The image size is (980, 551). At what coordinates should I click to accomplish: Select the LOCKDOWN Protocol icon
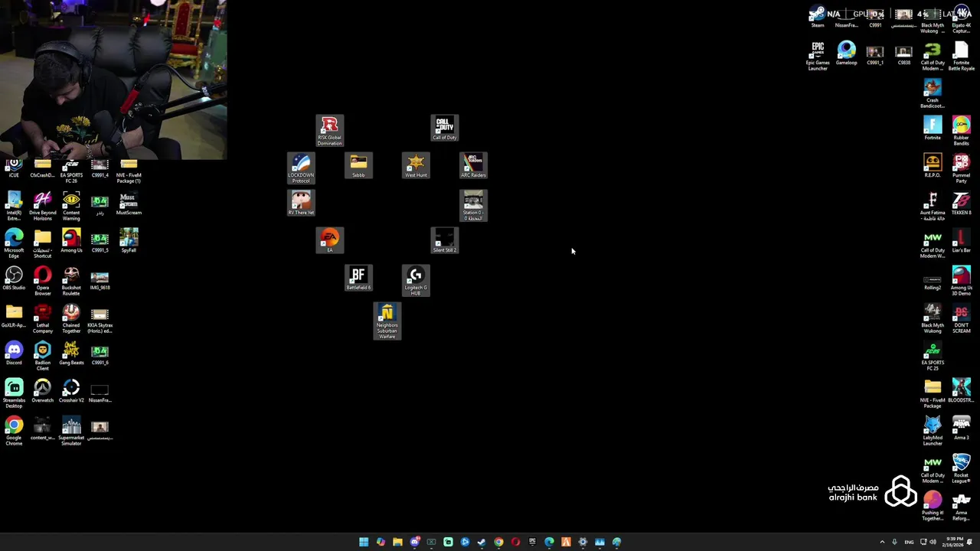[301, 168]
